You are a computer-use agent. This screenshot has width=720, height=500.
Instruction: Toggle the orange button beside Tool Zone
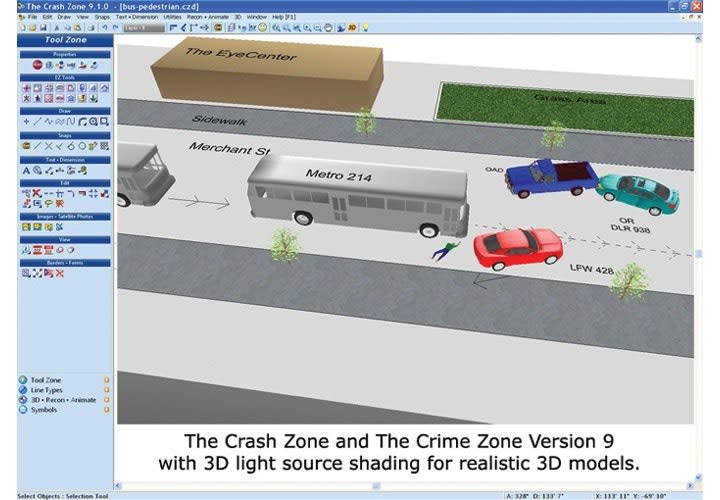point(107,381)
